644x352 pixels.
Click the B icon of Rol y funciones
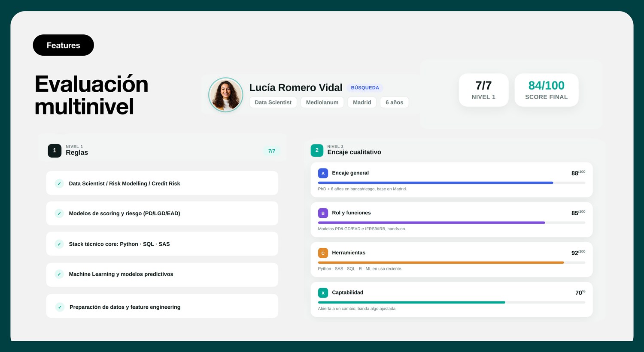(323, 213)
